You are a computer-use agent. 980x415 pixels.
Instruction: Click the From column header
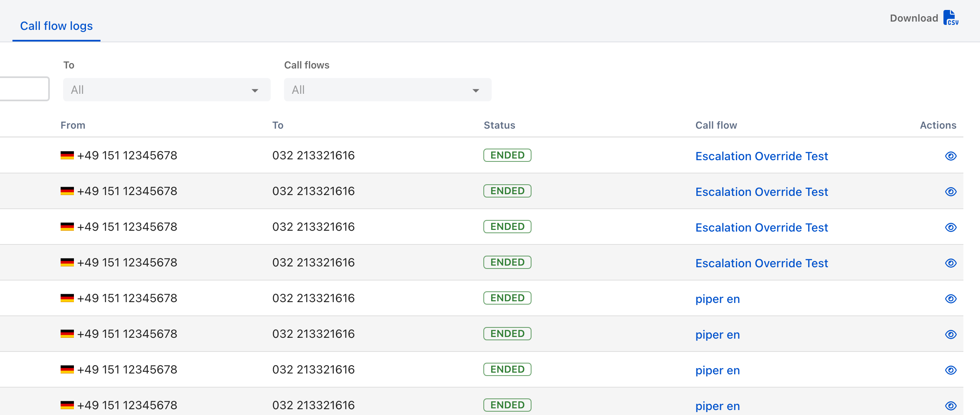coord(73,125)
